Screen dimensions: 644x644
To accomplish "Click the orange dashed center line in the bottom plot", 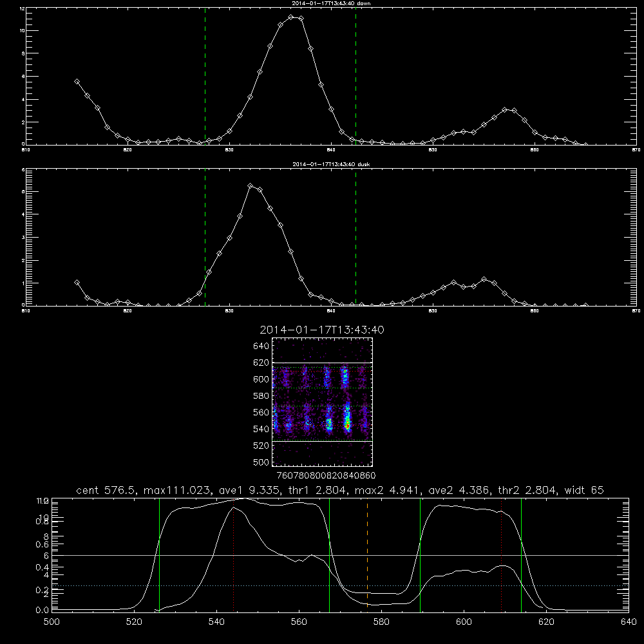I will 367,554.
